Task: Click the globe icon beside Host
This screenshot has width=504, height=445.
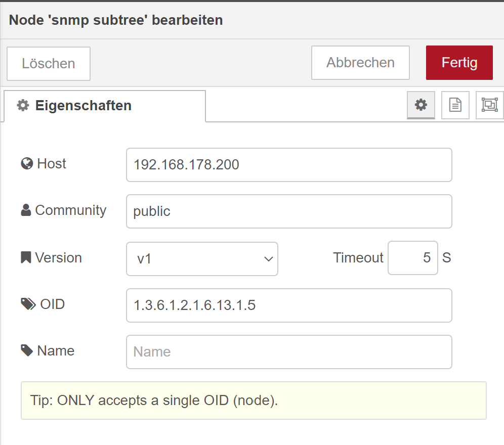Action: click(x=28, y=163)
